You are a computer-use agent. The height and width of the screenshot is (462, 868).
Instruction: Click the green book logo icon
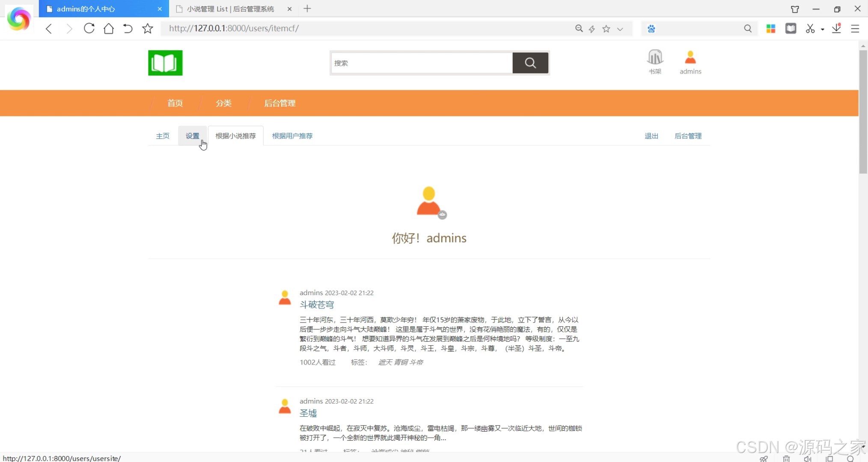(165, 63)
